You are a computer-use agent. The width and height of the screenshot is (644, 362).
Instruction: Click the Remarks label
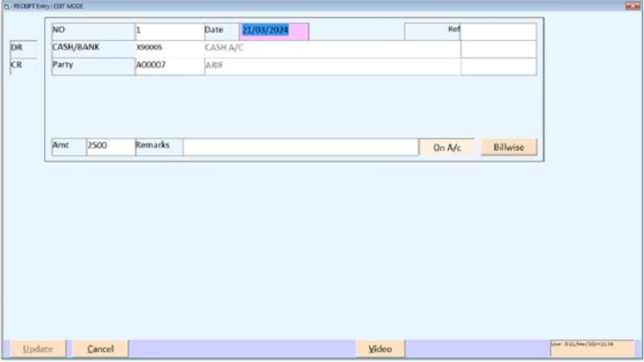coord(159,146)
